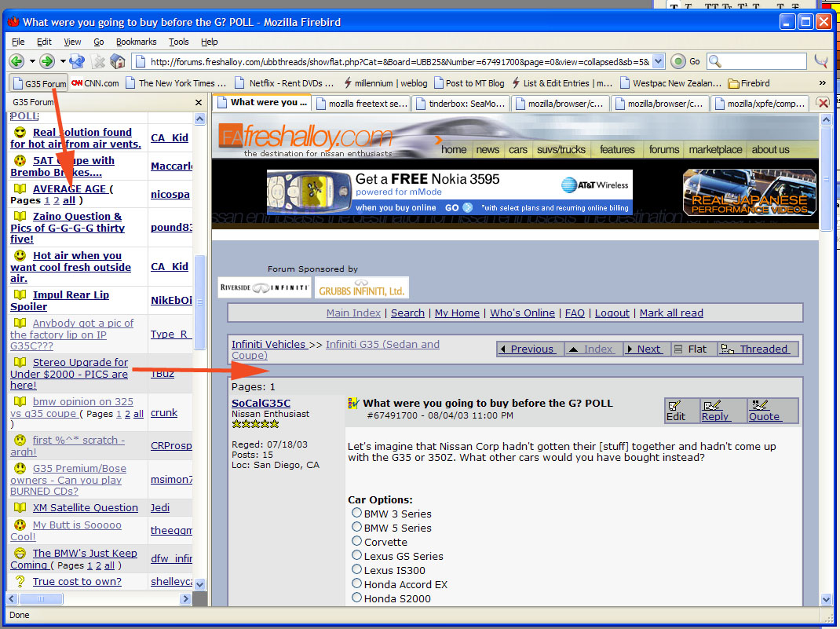840x629 pixels.
Task: Click the Firebird flame title bar icon
Action: [x=13, y=22]
